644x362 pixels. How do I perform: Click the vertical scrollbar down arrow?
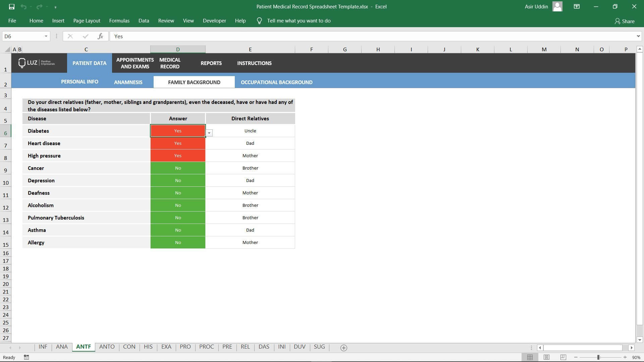coord(640,340)
